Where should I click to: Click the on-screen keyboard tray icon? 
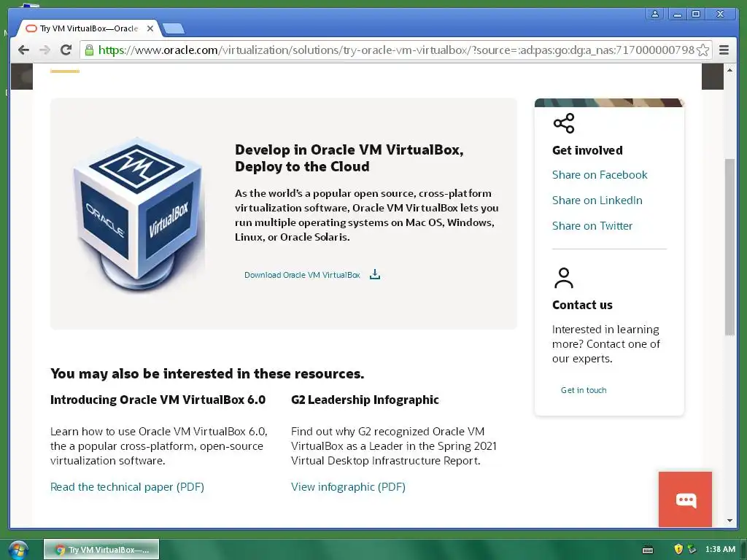[648, 550]
